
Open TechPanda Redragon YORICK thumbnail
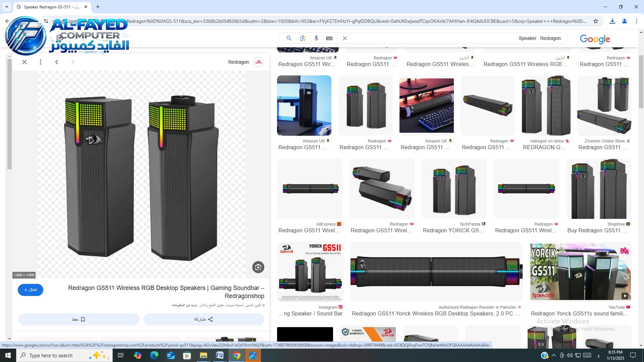point(454,189)
